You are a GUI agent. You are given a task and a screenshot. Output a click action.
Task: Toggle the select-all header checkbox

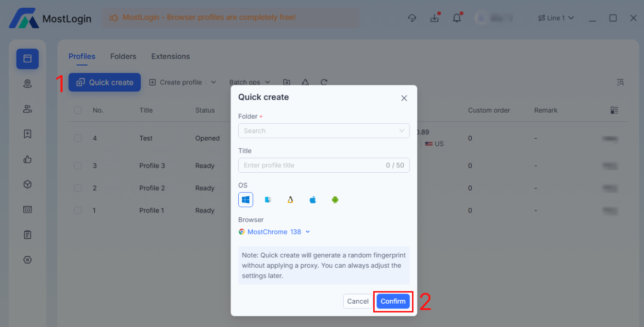point(78,110)
